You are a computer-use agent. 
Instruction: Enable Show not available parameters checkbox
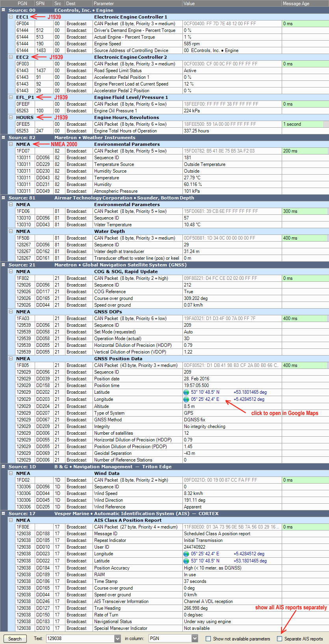pos(208,638)
